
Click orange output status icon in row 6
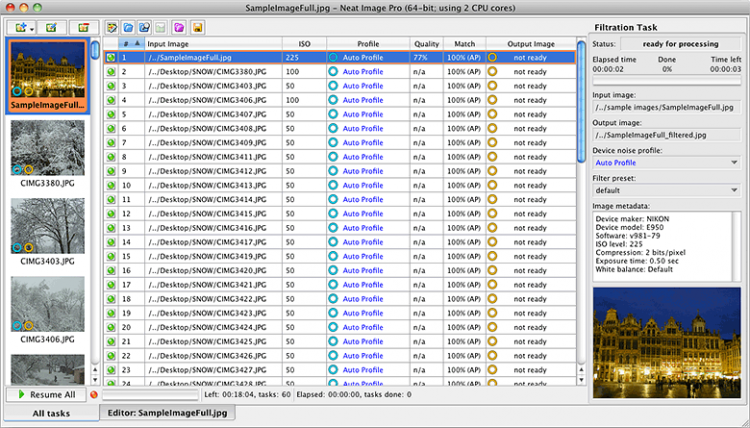492,128
